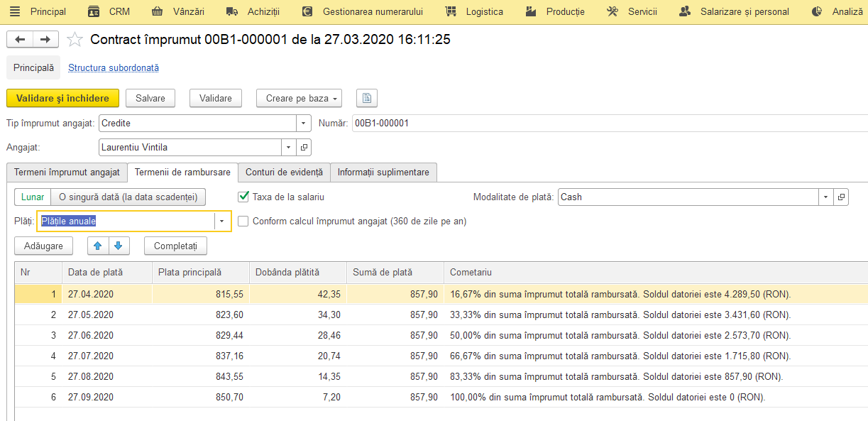Image resolution: width=868 pixels, height=421 pixels.
Task: Open the hamburger main menu icon
Action: pyautogui.click(x=15, y=11)
